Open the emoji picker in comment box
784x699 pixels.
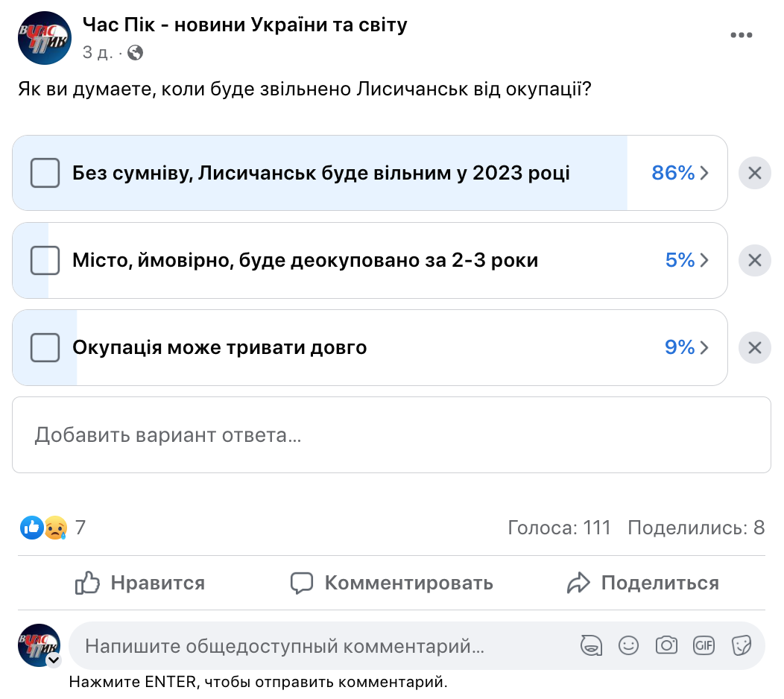point(629,645)
